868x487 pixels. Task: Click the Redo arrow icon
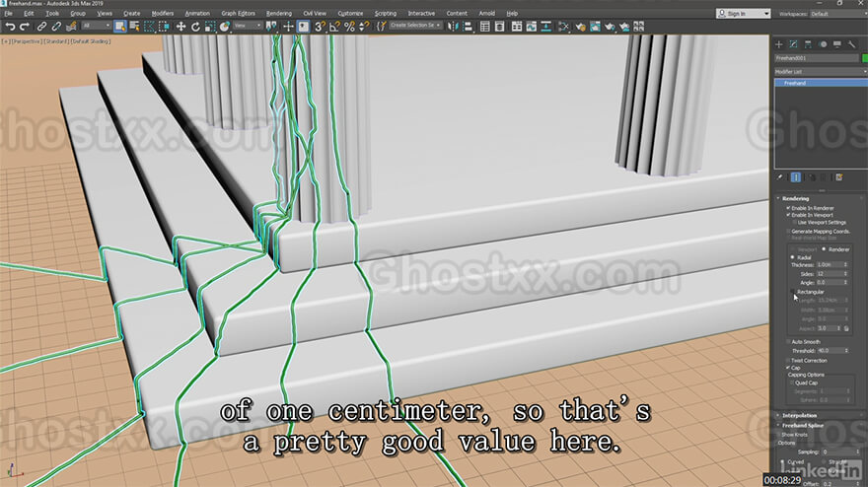25,26
